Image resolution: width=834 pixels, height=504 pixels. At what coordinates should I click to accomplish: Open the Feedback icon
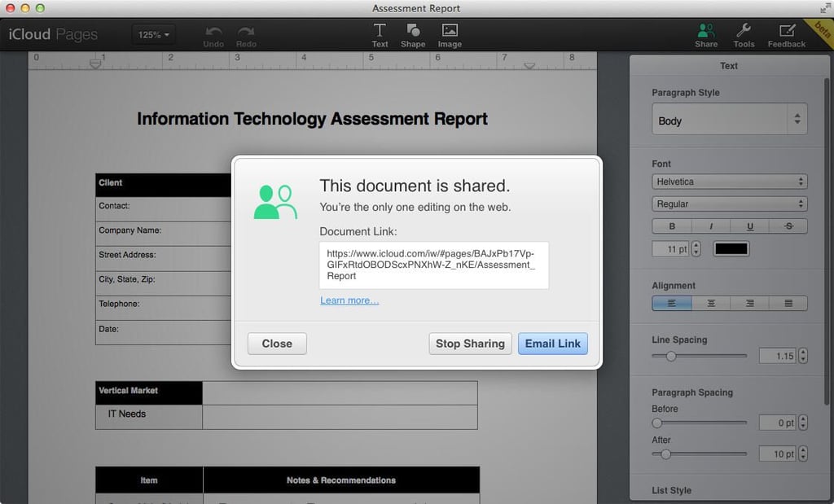point(787,30)
